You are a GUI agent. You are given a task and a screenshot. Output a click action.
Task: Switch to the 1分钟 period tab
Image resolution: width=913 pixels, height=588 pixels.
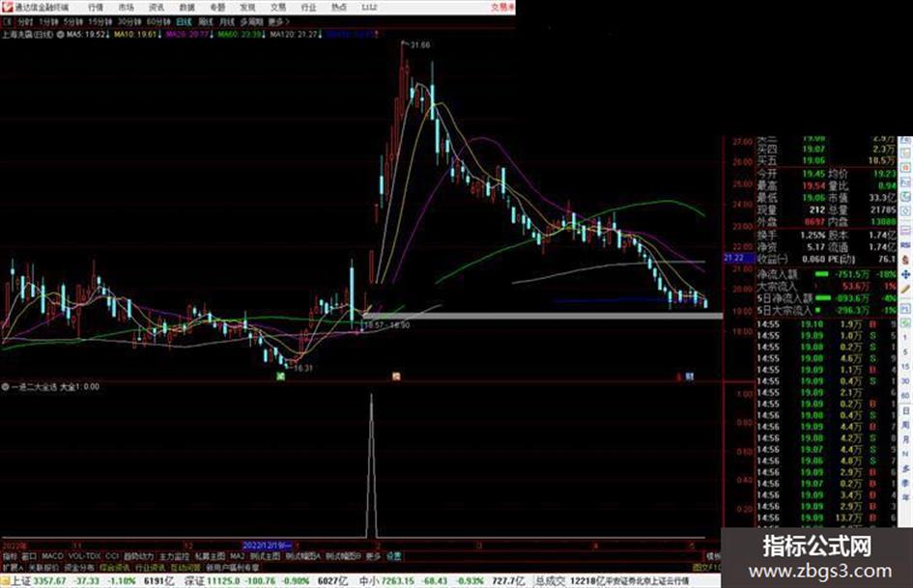click(x=49, y=21)
